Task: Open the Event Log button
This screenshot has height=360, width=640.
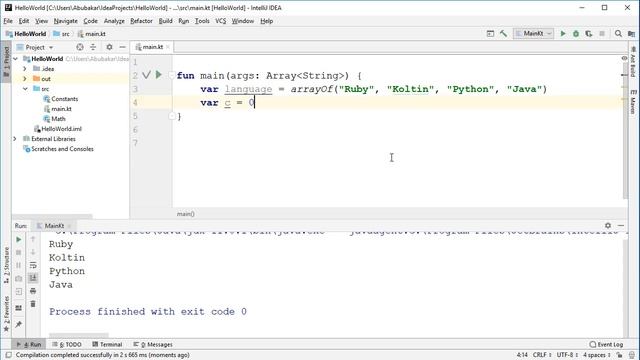Action: click(x=606, y=344)
